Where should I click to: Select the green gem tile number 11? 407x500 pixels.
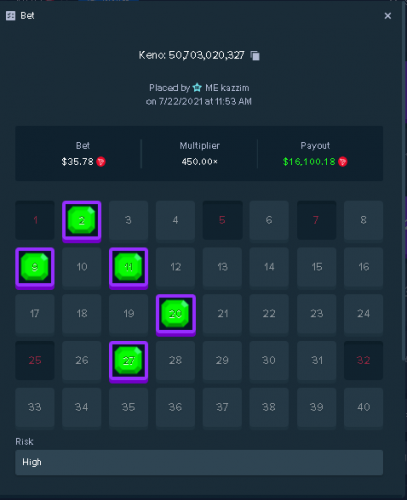click(129, 267)
